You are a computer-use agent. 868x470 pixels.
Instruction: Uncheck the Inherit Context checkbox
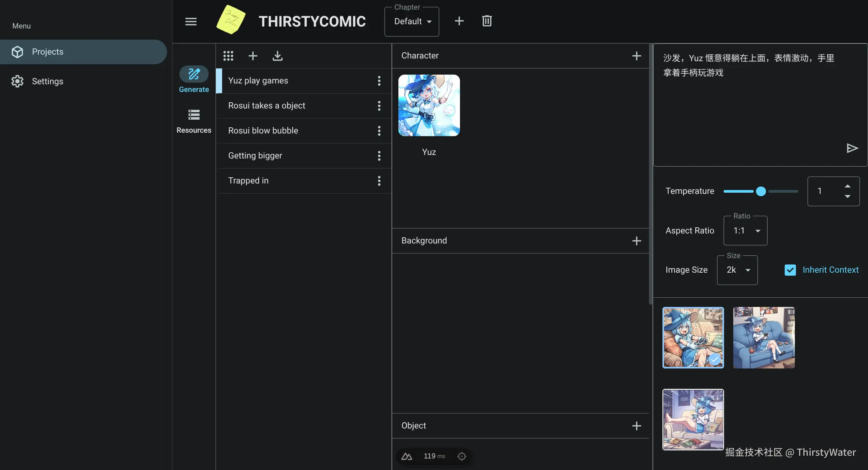(x=790, y=270)
